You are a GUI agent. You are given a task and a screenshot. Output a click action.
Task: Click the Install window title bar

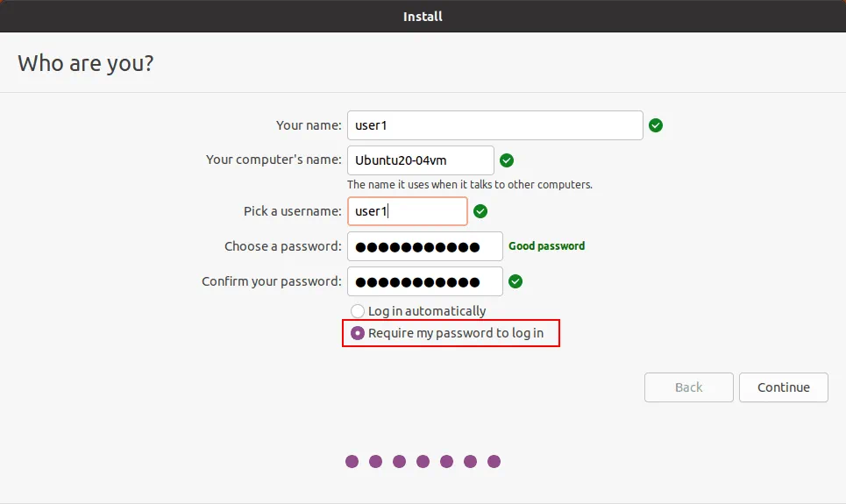click(x=423, y=16)
